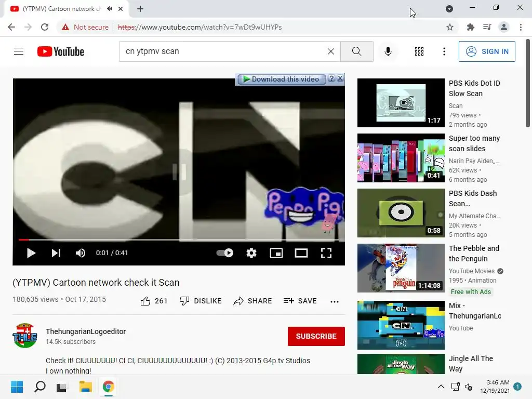The height and width of the screenshot is (399, 532).
Task: Open YouTube settings three-dot menu
Action: (444, 51)
